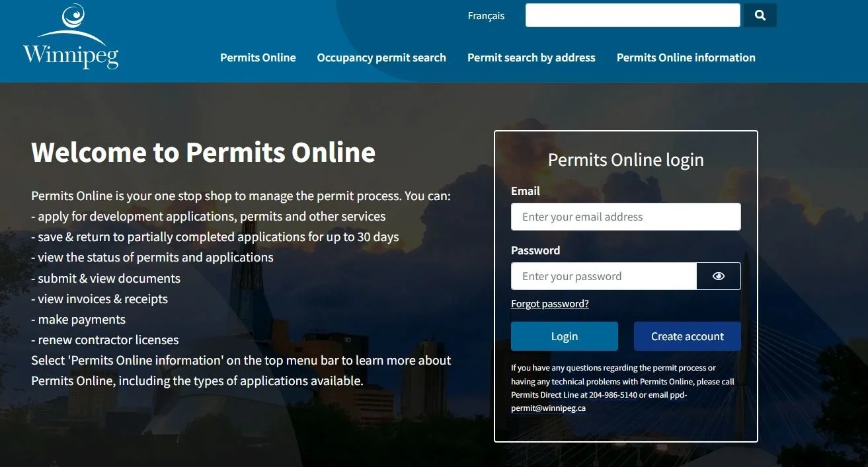Click the Permits Online login title

tap(626, 160)
